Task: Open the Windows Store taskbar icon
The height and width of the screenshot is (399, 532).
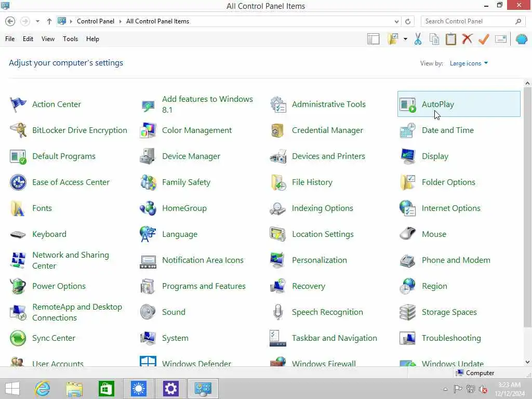Action: coord(106,389)
